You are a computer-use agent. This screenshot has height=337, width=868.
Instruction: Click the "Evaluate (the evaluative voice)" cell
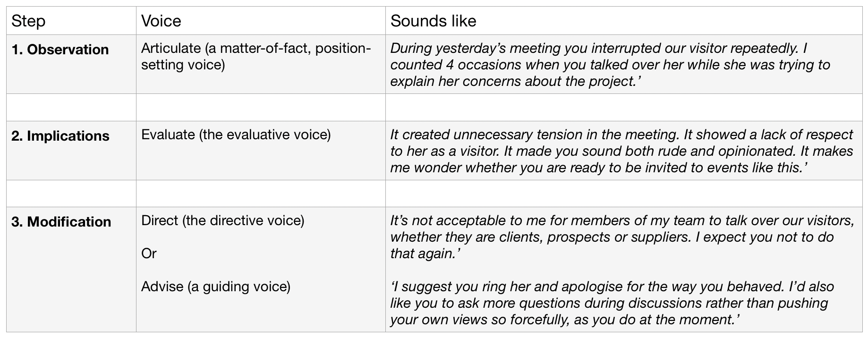(236, 135)
